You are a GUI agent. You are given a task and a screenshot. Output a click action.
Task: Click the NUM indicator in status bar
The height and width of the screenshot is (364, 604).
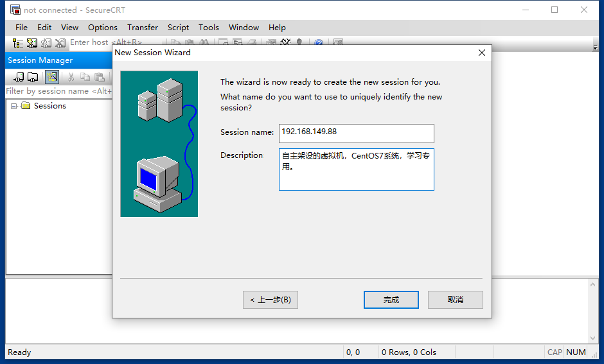pos(576,352)
